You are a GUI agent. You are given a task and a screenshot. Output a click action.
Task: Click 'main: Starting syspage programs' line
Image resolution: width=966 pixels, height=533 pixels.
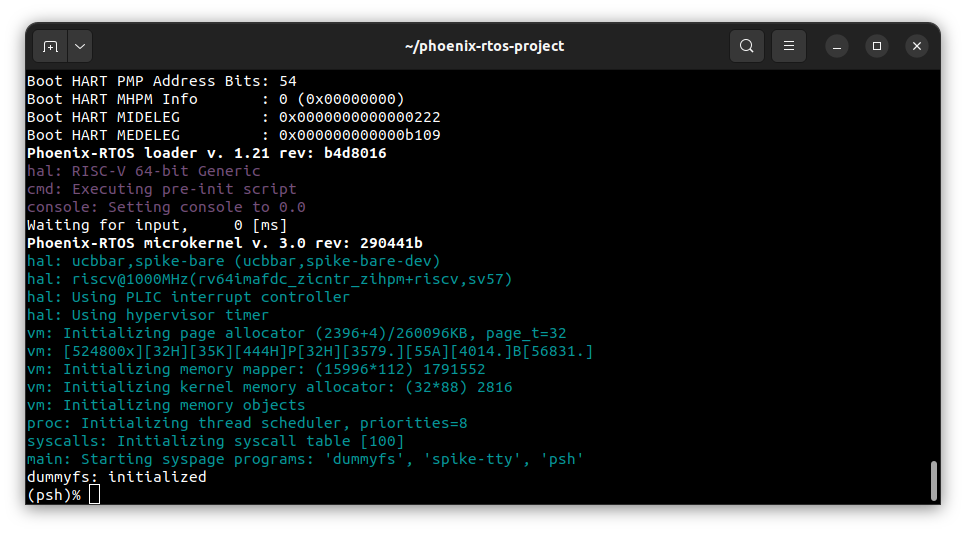point(306,459)
